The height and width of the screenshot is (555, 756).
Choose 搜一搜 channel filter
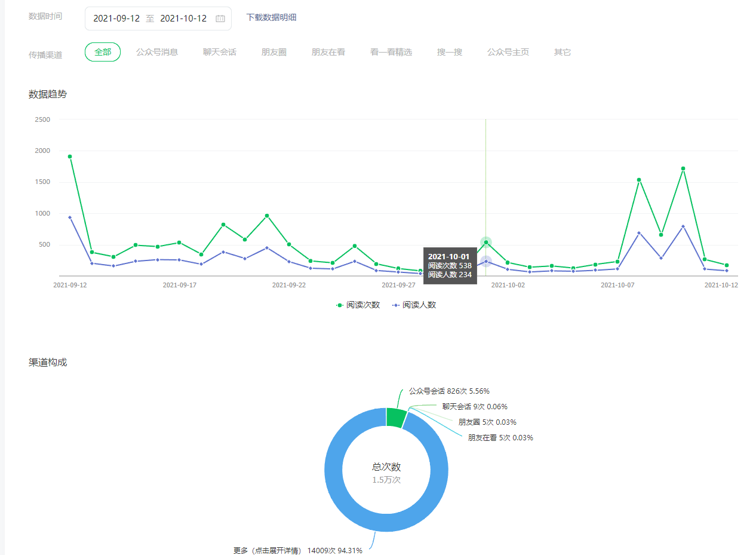click(450, 52)
